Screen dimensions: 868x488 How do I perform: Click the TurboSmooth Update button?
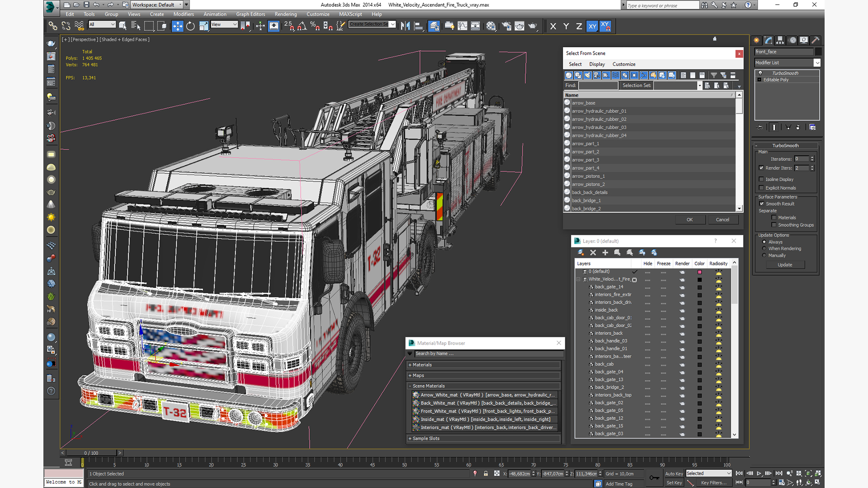(785, 265)
